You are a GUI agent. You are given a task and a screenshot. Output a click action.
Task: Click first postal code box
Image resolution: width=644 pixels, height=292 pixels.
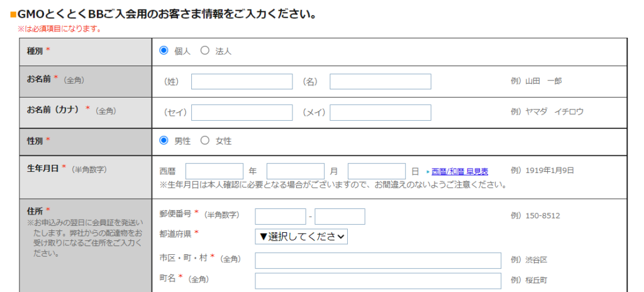[280, 216]
